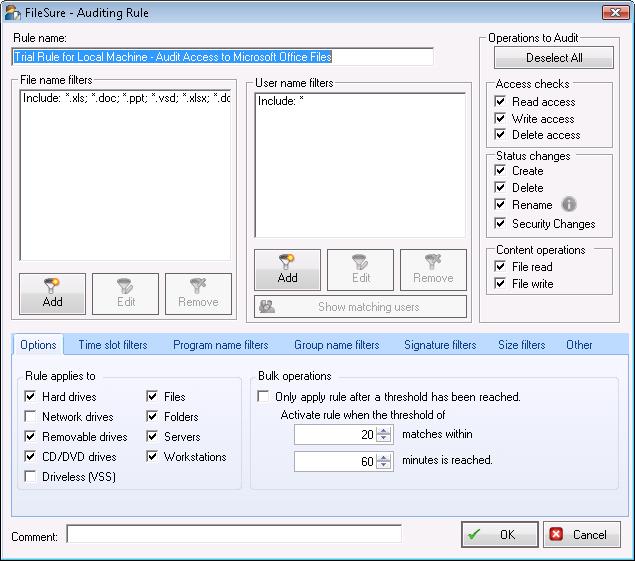Viewport: 635px width, 561px height.
Task: Cancel the auditing rule dialog
Action: pyautogui.click(x=582, y=535)
